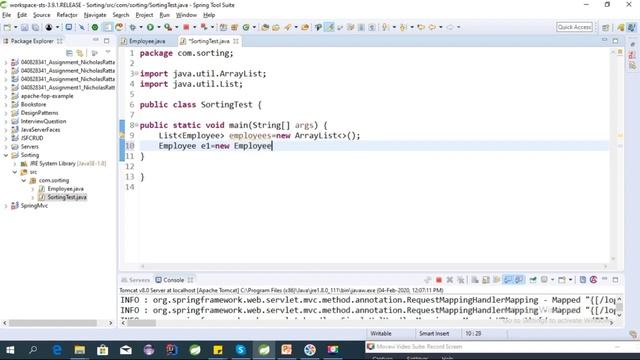Viewport: 640px width, 360px height.
Task: Click Remove Launch X icon in console
Action: click(x=450, y=280)
